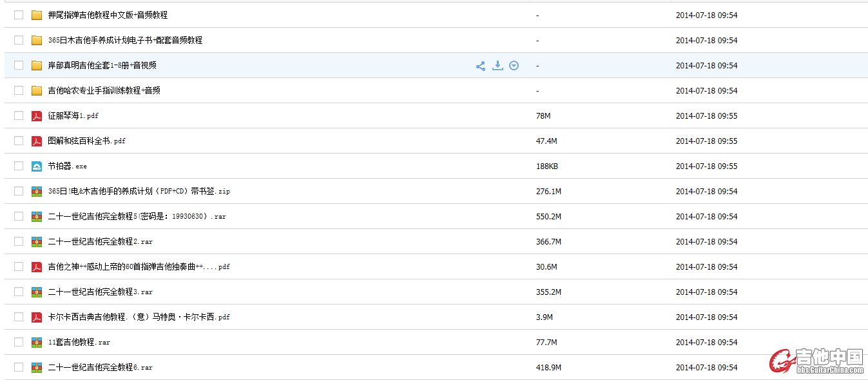Open folder 吉他哈农专业手指训练教程+音频
868x380 pixels.
pyautogui.click(x=104, y=90)
